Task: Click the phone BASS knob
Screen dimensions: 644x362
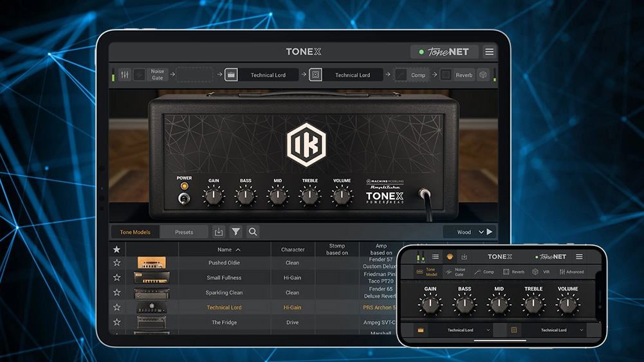Action: click(x=465, y=305)
